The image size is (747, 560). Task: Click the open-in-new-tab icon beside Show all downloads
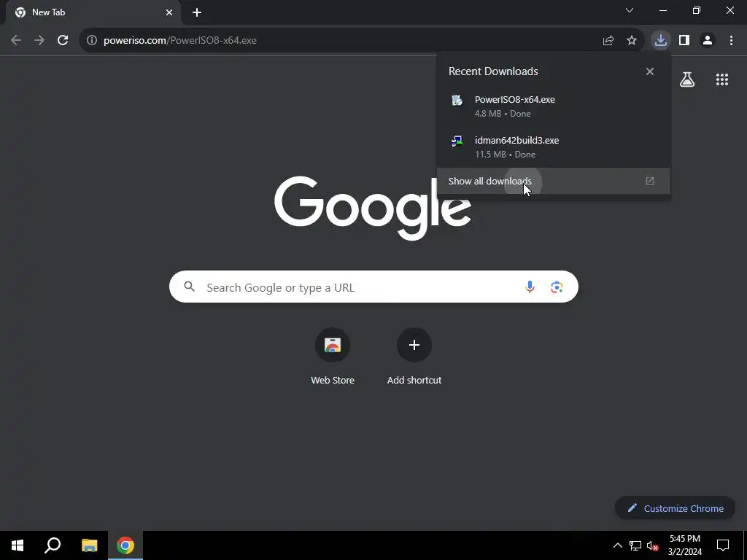[x=650, y=181]
